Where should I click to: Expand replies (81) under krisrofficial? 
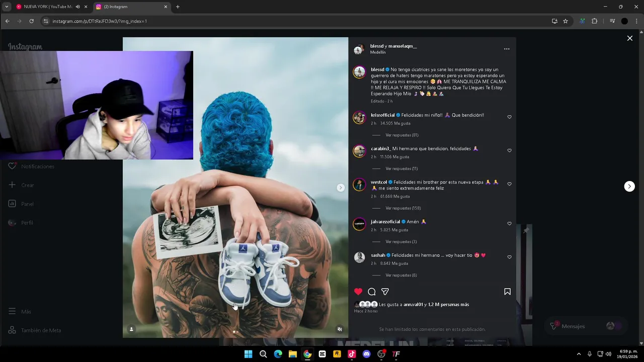401,135
